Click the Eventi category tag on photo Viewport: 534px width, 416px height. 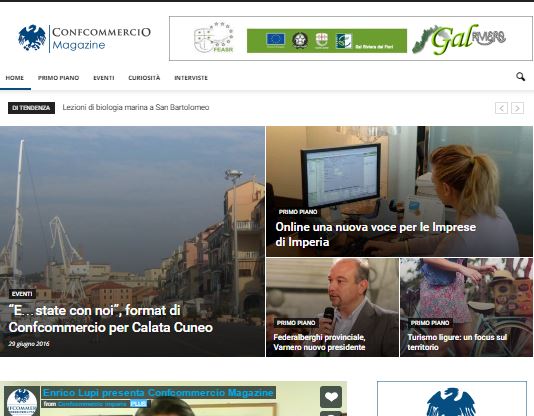tap(22, 294)
